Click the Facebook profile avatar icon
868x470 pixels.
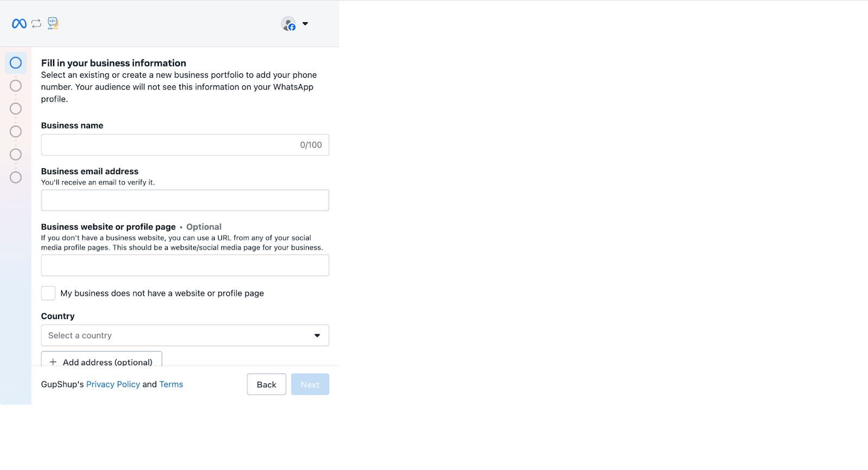pyautogui.click(x=289, y=24)
